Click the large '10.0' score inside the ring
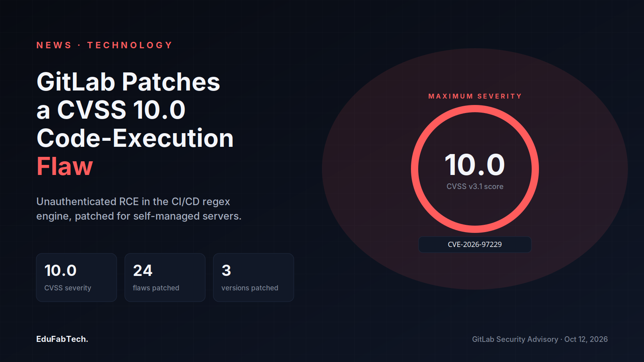 tap(475, 165)
